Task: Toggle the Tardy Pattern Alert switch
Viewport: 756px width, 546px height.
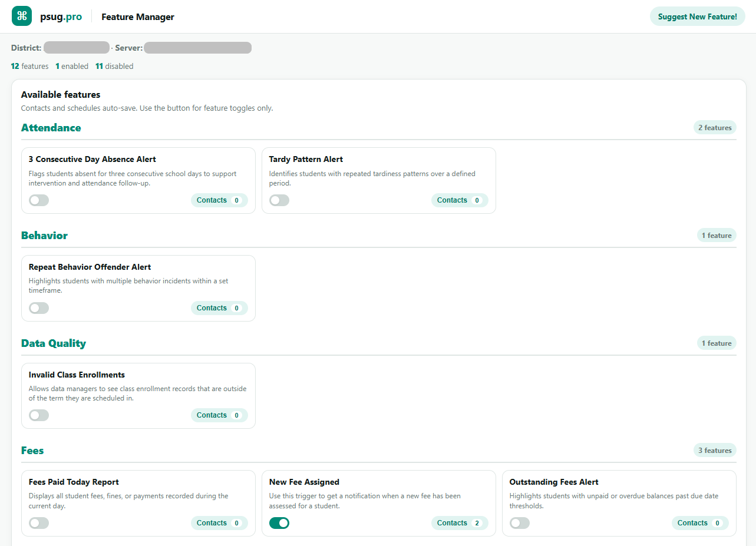Action: [x=279, y=200]
